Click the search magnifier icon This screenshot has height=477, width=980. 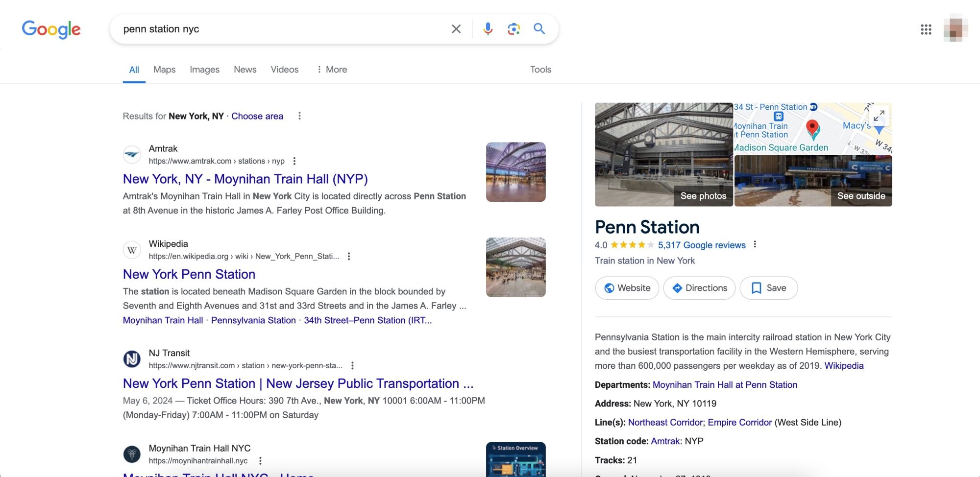(539, 28)
